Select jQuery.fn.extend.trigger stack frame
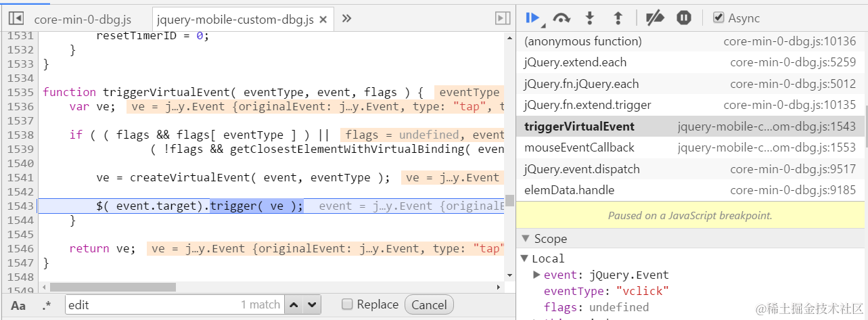Viewport: 868px width, 320px height. (x=690, y=105)
